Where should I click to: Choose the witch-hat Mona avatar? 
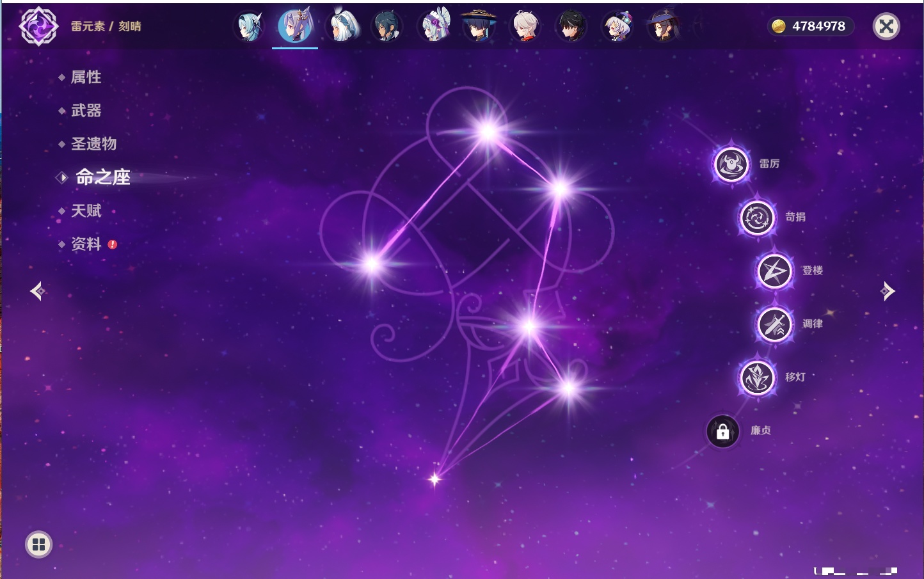pos(663,26)
